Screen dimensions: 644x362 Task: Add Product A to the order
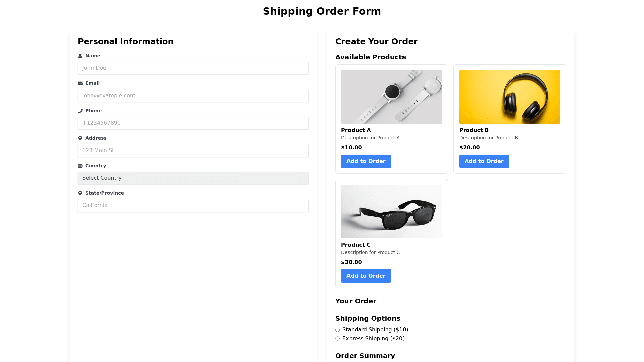[x=366, y=161]
